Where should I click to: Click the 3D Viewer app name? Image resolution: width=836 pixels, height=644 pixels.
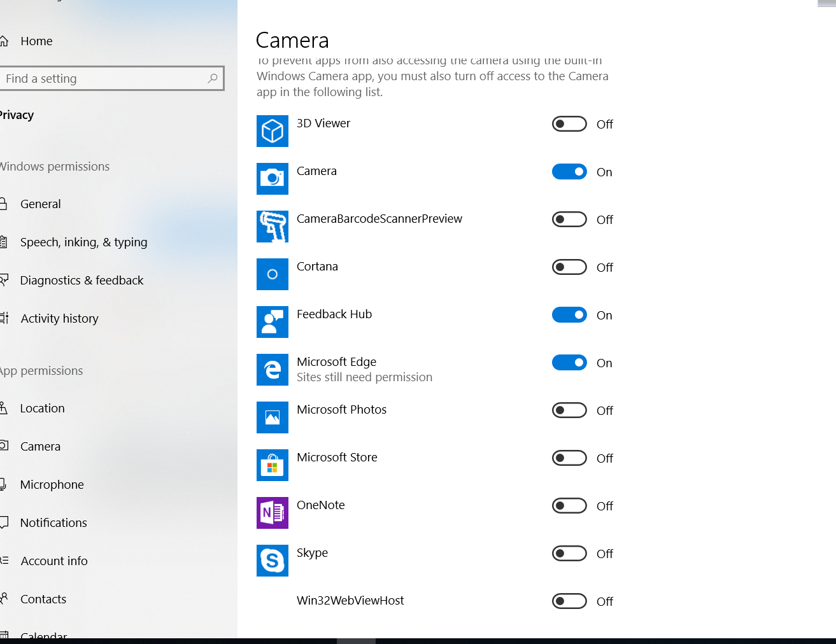(x=323, y=123)
